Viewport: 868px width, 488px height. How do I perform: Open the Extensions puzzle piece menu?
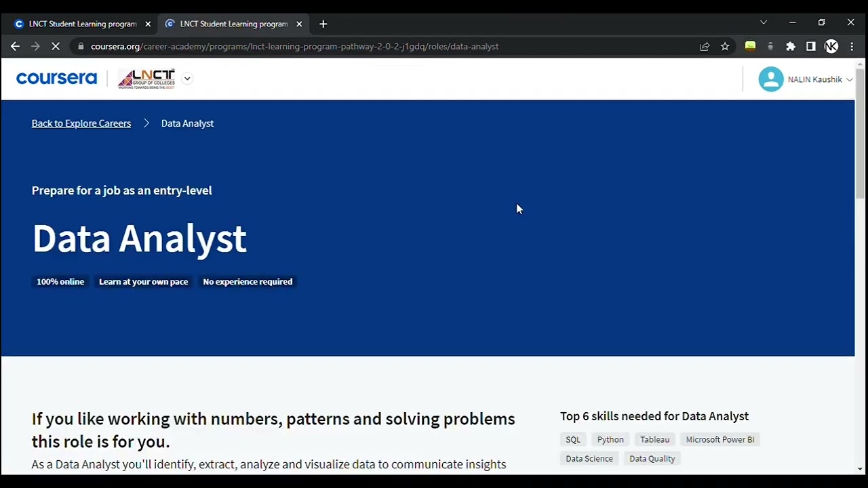pyautogui.click(x=791, y=46)
